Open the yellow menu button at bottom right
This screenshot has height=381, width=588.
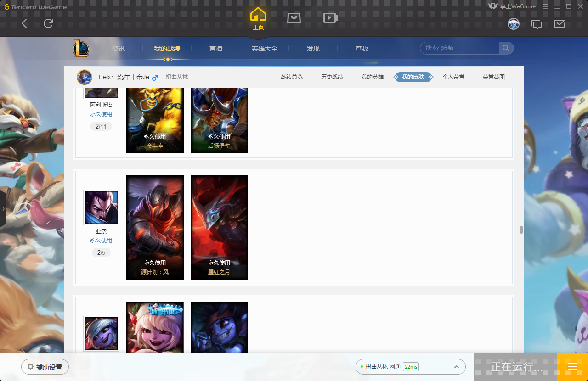click(572, 367)
